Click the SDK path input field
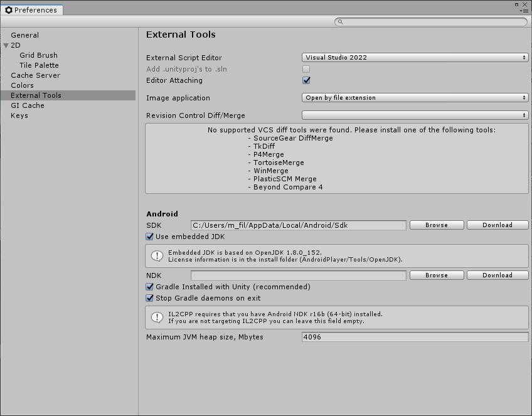Image resolution: width=532 pixels, height=416 pixels. [x=299, y=225]
